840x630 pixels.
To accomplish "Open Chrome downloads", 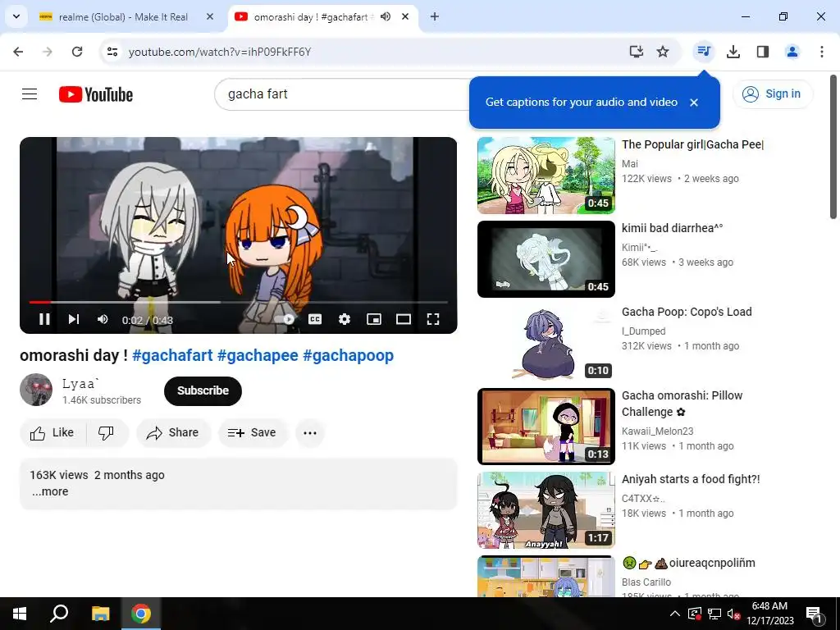I will 733,52.
